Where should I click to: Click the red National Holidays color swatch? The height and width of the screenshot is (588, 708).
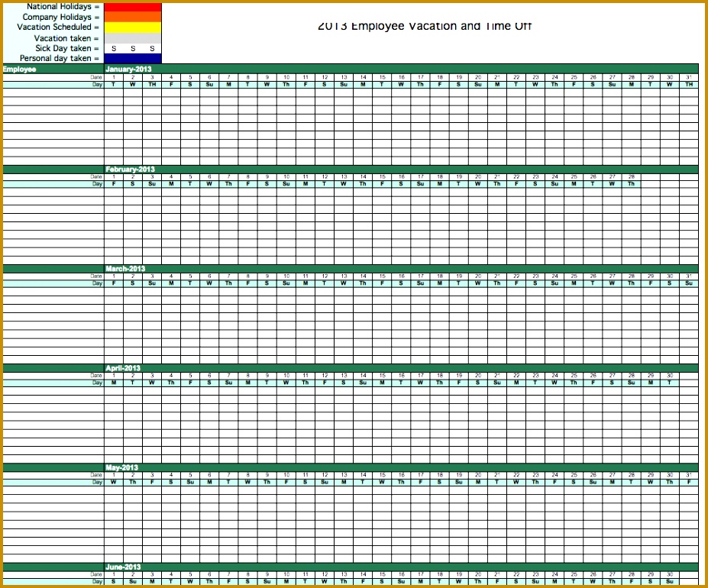pos(134,7)
